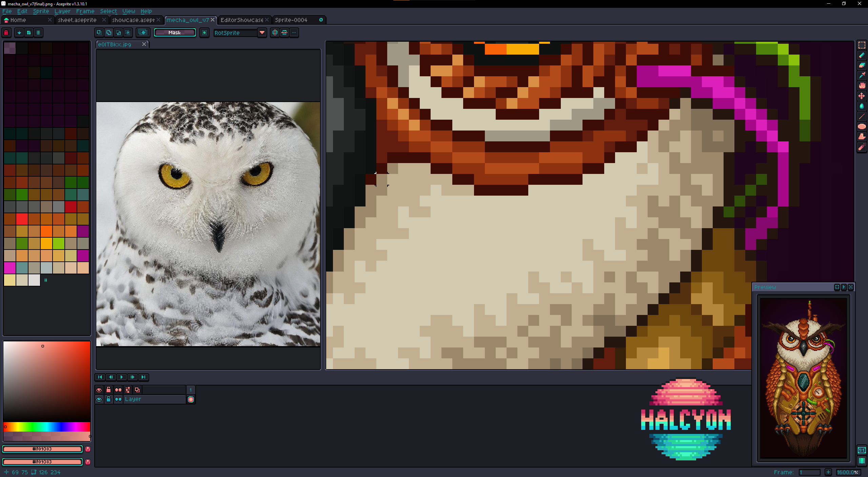Go to the next frame
Screen dimensions: 868x477
(x=133, y=377)
